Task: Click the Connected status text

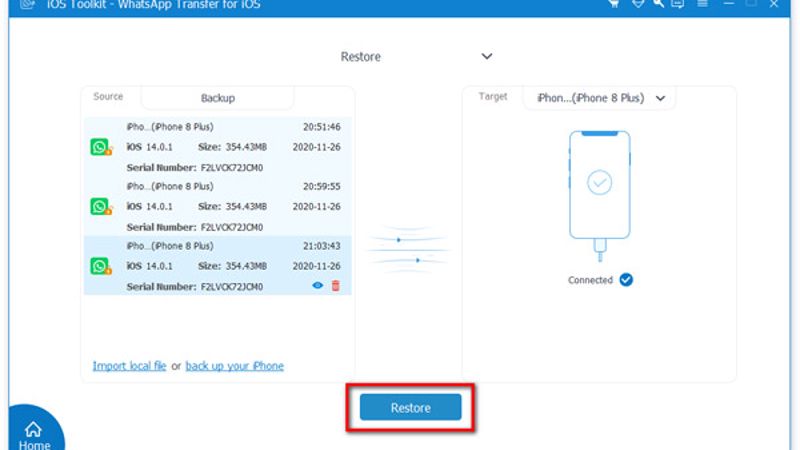Action: 590,280
